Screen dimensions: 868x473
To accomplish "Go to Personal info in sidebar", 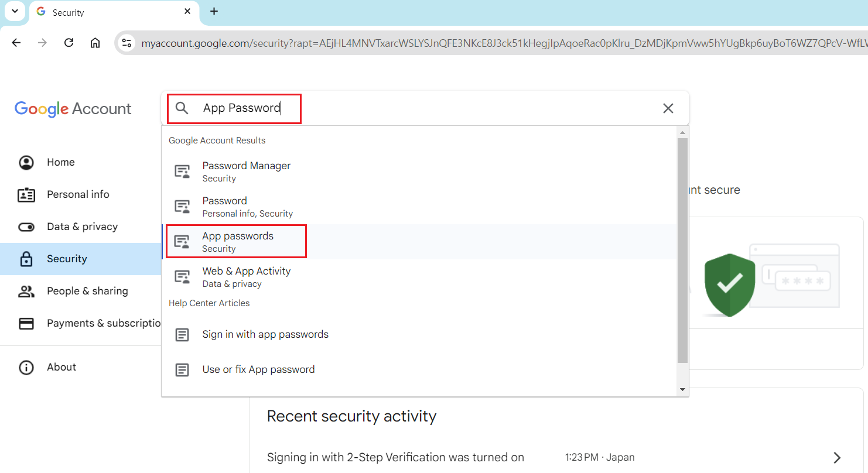I will [x=78, y=194].
